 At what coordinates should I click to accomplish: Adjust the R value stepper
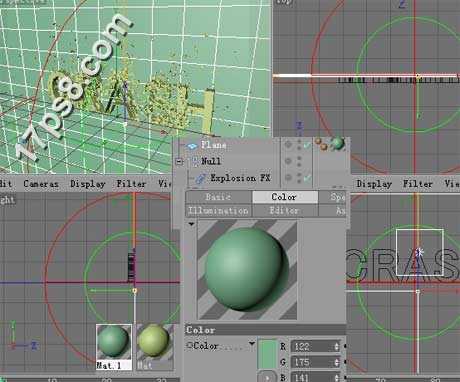tap(337, 347)
